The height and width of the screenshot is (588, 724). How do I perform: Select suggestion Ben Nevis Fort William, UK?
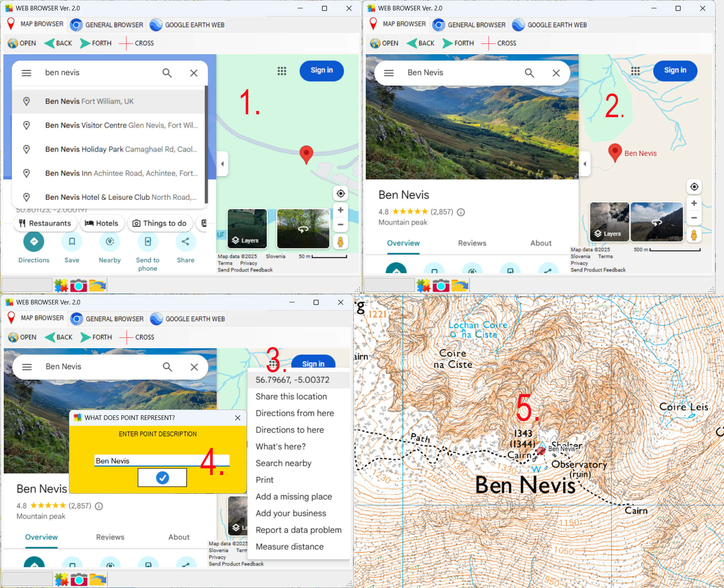pyautogui.click(x=108, y=101)
